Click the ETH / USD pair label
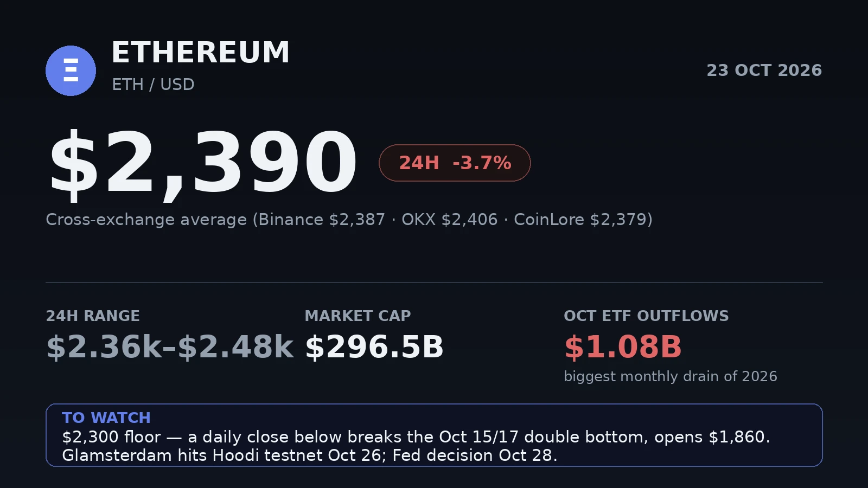The height and width of the screenshot is (488, 868). (x=153, y=85)
